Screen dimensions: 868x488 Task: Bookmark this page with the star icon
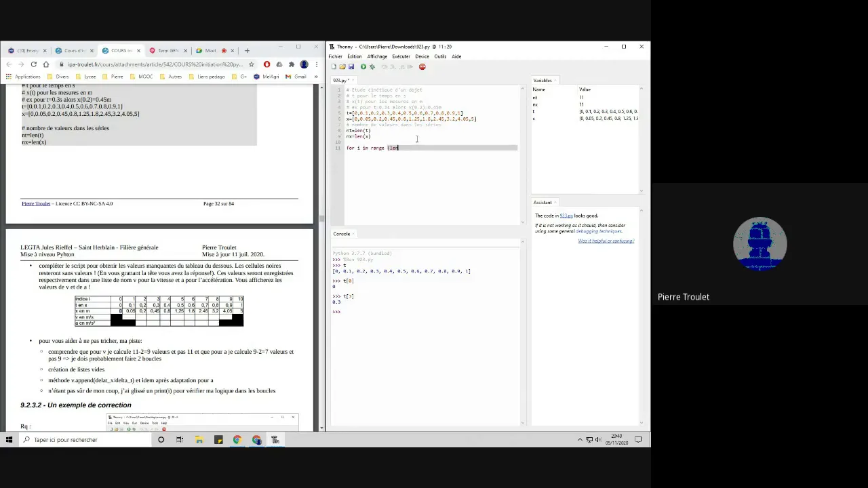(252, 64)
